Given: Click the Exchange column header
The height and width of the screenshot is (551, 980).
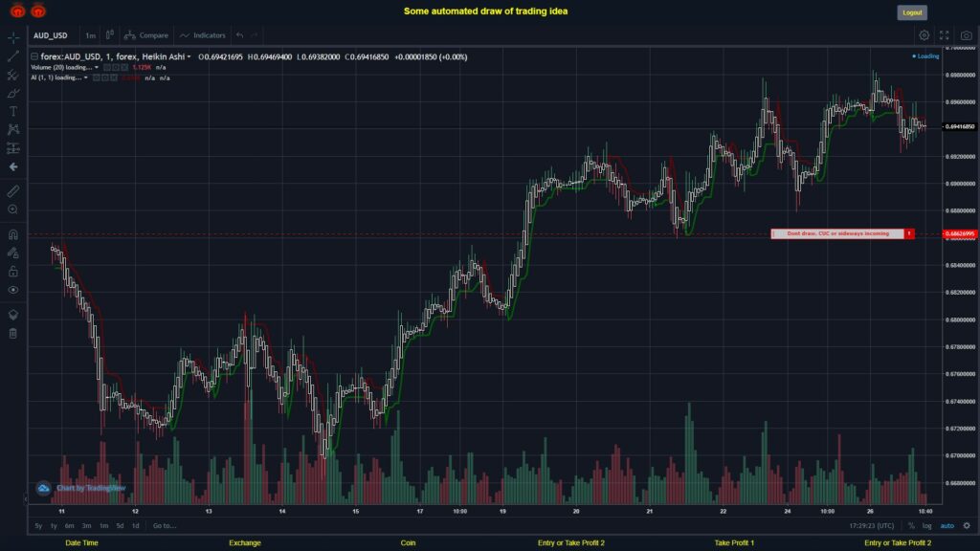Looking at the screenshot, I should (244, 543).
